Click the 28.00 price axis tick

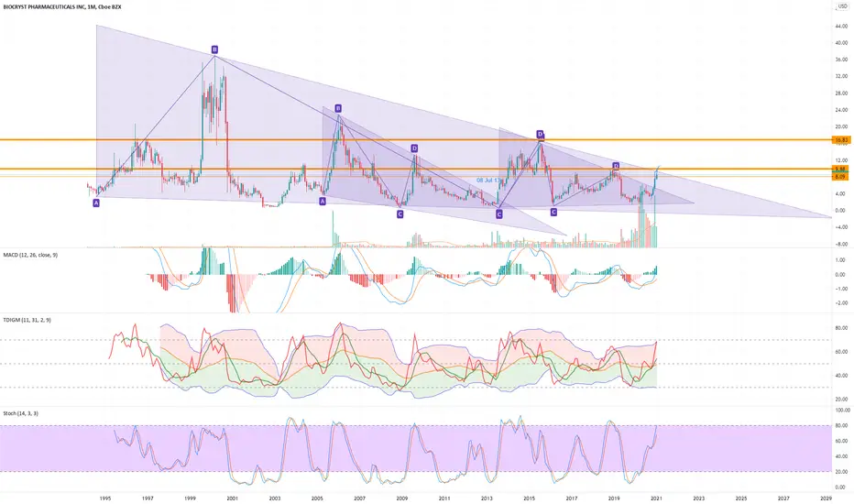click(841, 93)
